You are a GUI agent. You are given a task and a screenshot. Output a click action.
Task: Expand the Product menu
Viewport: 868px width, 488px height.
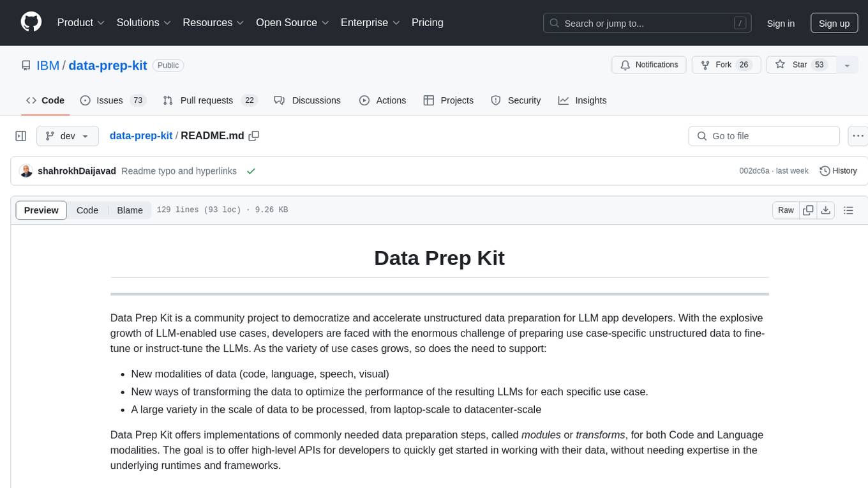point(81,22)
